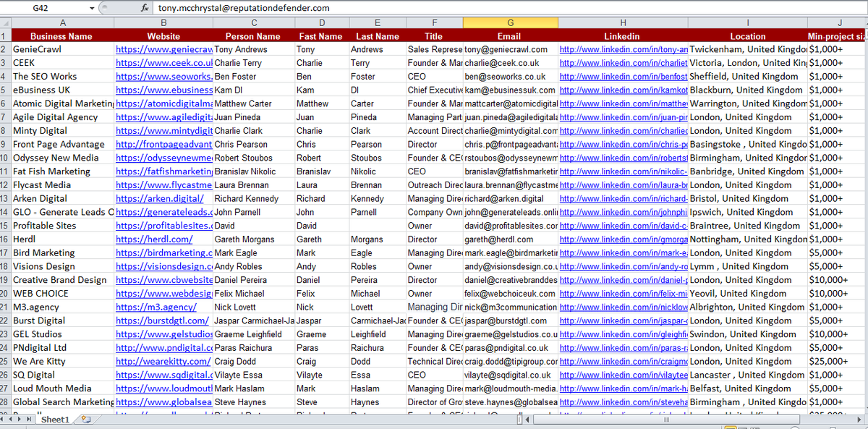Click the horizontal scrollbar left arrow
Image resolution: width=868 pixels, height=429 pixels.
529,420
